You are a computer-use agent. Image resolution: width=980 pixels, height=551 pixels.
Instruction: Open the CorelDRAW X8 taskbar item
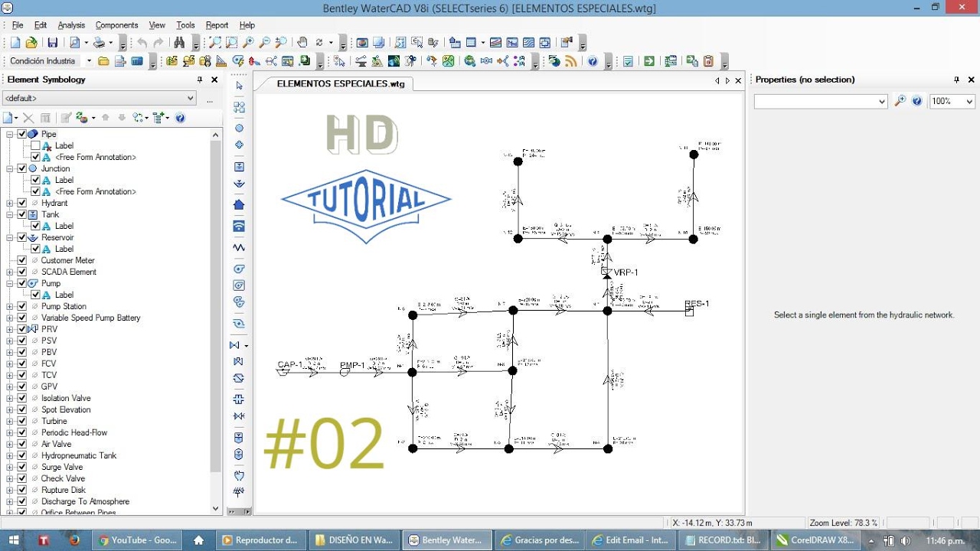[817, 540]
